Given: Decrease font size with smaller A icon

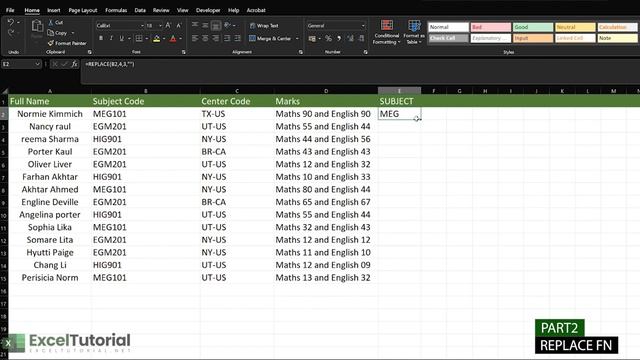Looking at the screenshot, I should [179, 25].
